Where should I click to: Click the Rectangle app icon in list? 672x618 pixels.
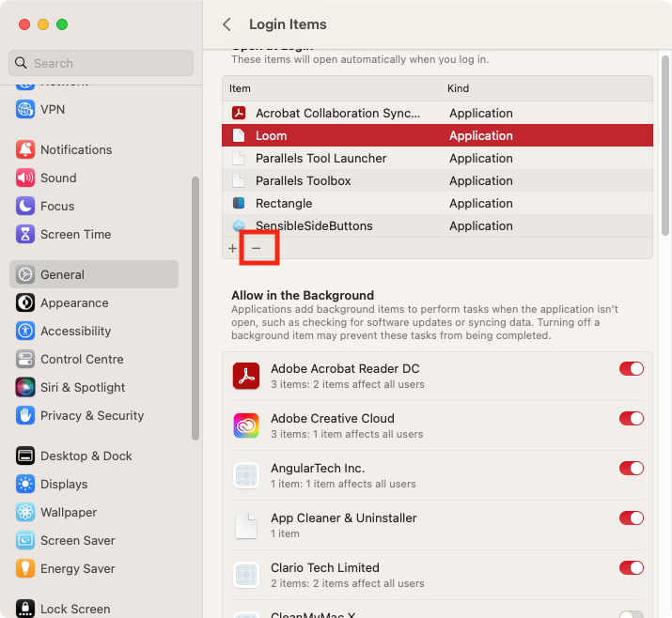[239, 203]
